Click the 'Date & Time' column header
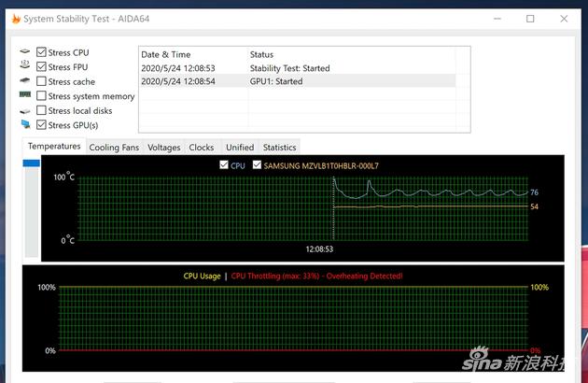The image size is (588, 383). point(166,54)
